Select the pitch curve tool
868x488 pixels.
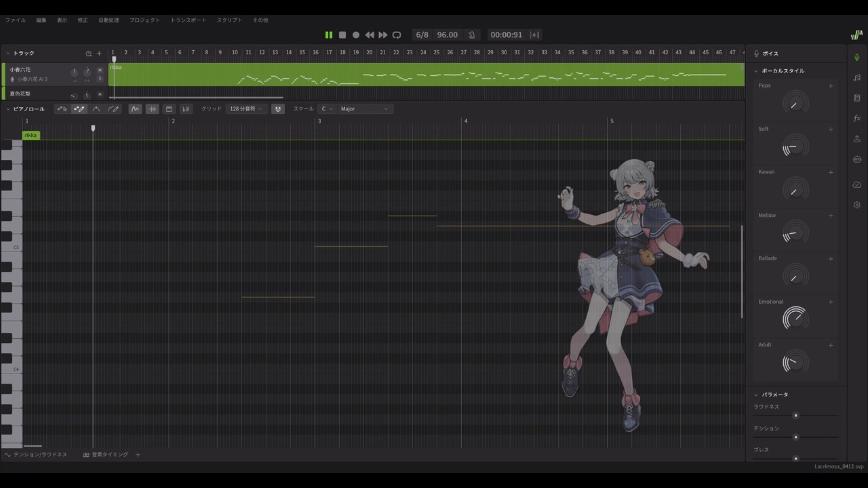[96, 109]
